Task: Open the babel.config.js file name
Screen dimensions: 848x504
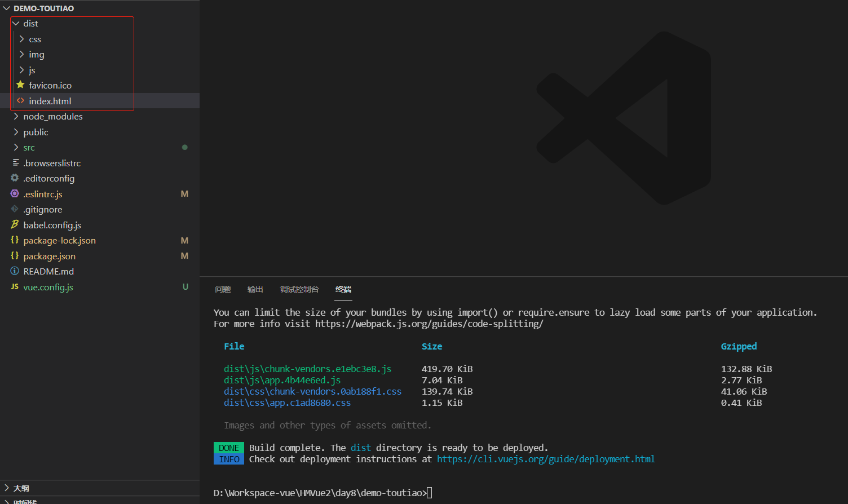Action: tap(52, 226)
